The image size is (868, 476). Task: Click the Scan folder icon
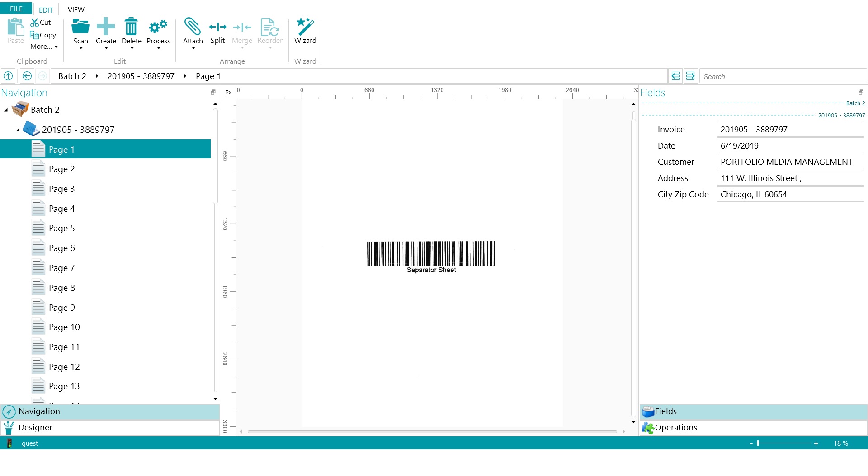[80, 27]
